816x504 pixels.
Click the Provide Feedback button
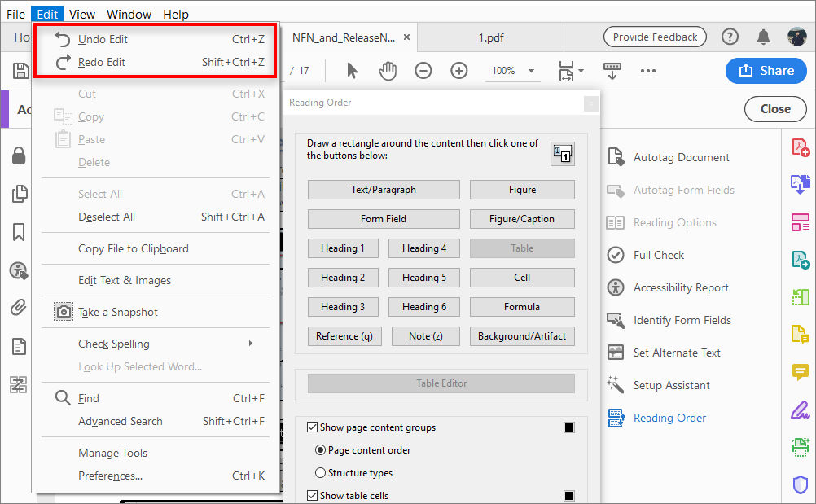pyautogui.click(x=654, y=36)
